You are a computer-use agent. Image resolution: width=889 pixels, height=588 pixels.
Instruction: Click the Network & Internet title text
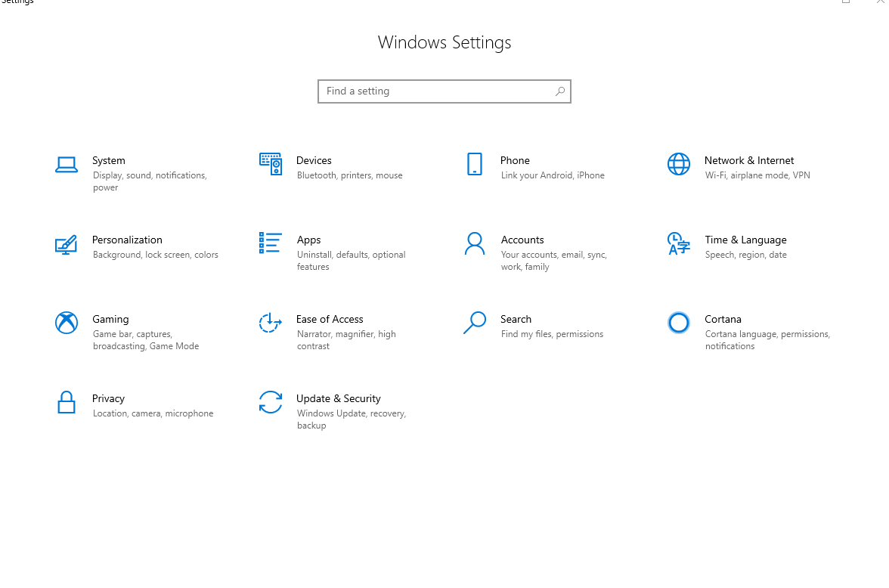(748, 160)
